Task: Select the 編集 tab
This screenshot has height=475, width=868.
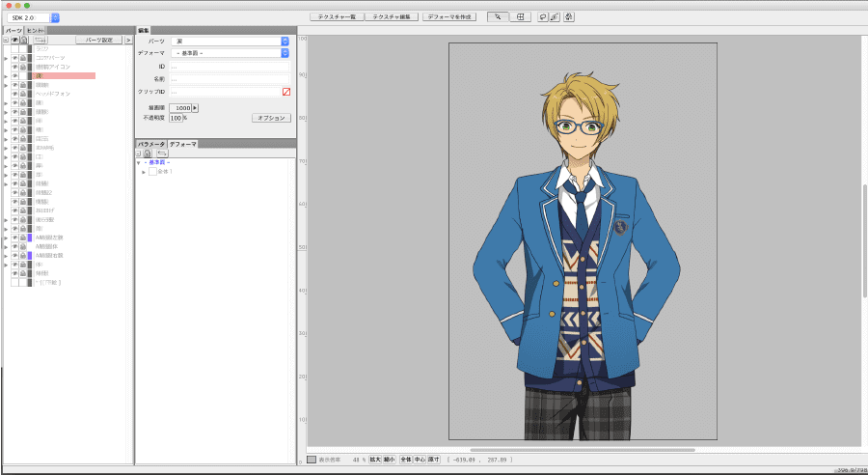Action: pyautogui.click(x=144, y=31)
